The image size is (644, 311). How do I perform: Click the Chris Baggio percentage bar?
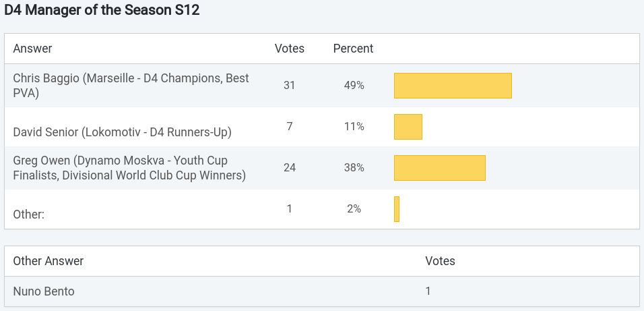pos(453,86)
